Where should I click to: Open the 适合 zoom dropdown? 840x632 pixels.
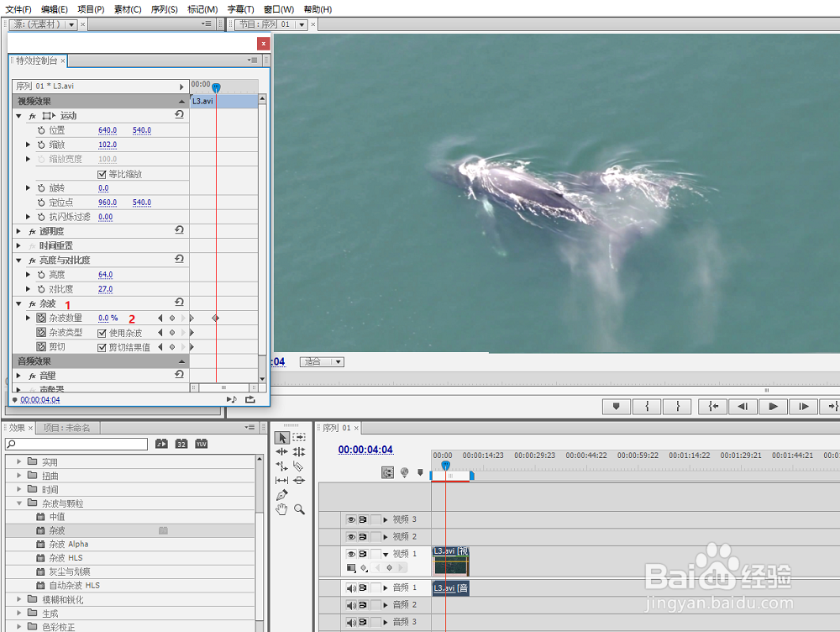point(322,362)
